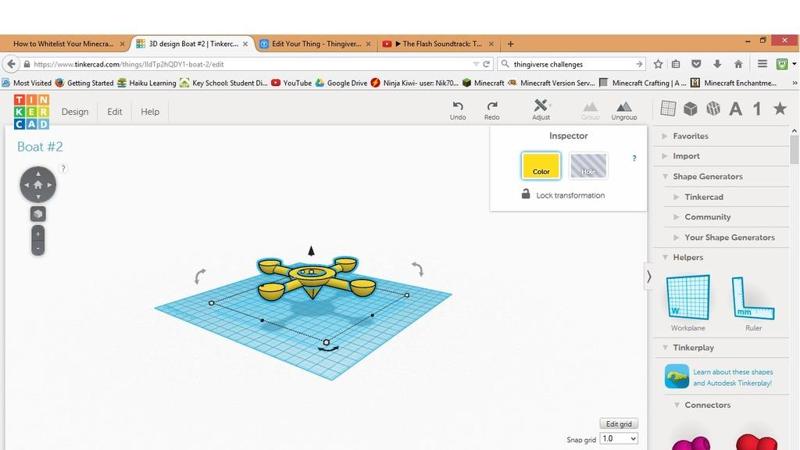Click the Redo icon

(492, 106)
